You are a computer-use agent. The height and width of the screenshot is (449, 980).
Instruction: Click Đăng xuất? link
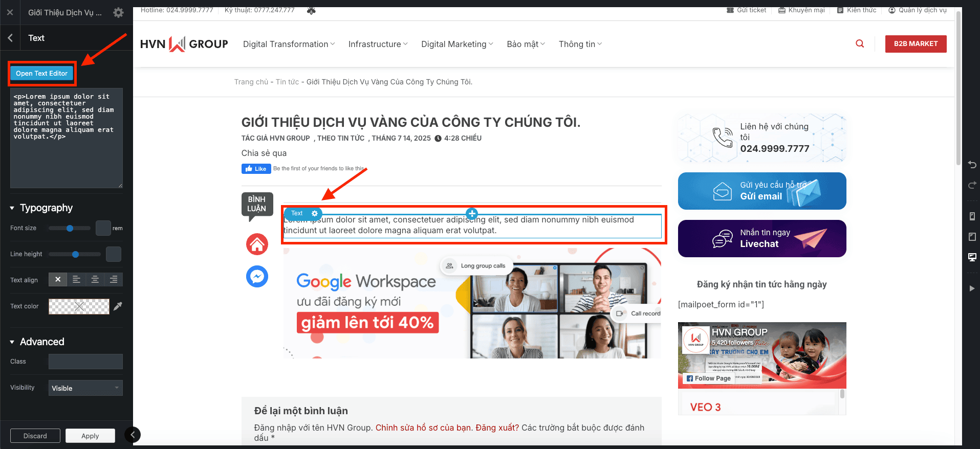[x=497, y=428]
